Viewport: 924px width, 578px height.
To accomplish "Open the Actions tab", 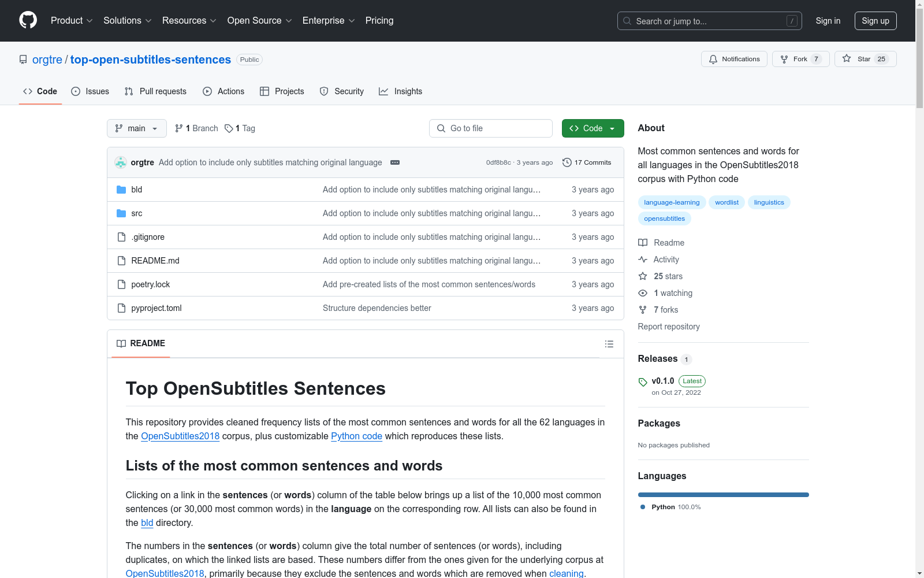I will tap(223, 91).
